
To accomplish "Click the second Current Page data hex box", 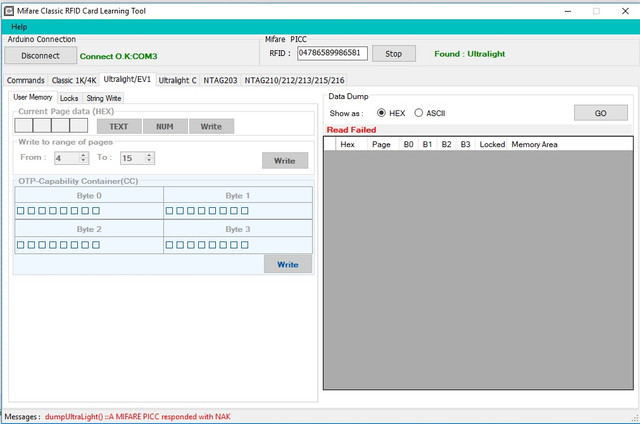I will [42, 126].
